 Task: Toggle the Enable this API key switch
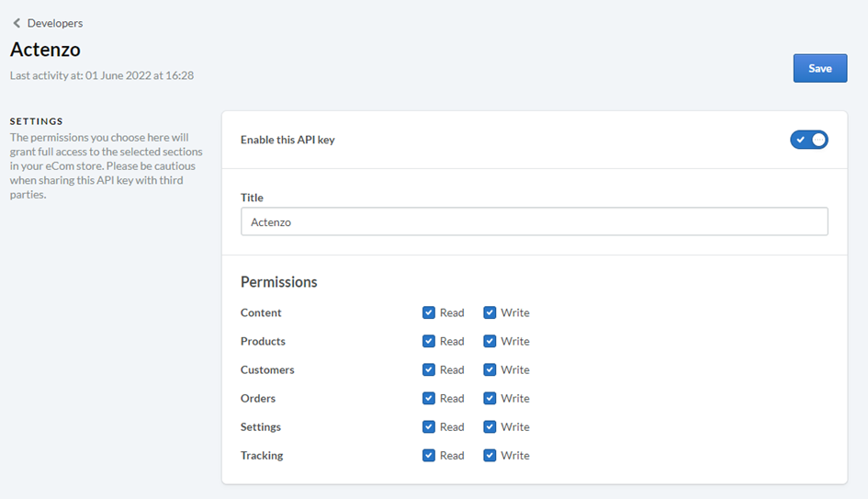pyautogui.click(x=809, y=140)
